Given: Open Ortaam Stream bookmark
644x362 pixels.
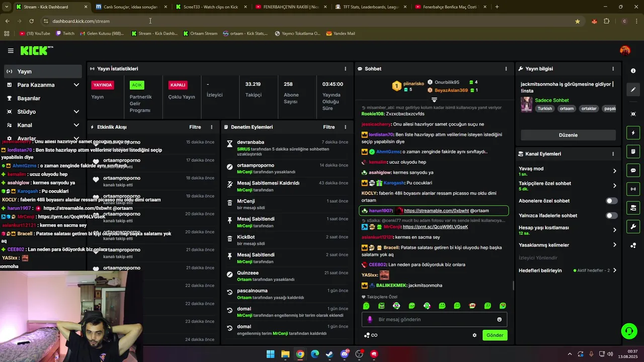Looking at the screenshot, I should click(200, 34).
